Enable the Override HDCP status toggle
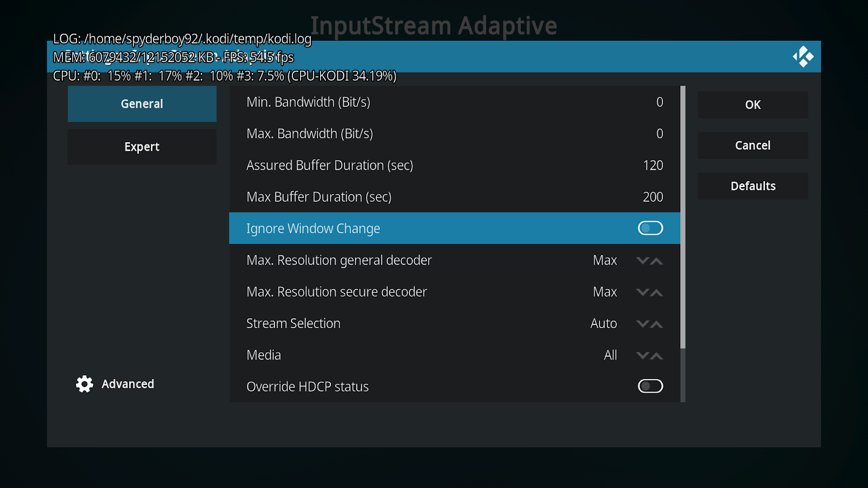 [x=650, y=386]
